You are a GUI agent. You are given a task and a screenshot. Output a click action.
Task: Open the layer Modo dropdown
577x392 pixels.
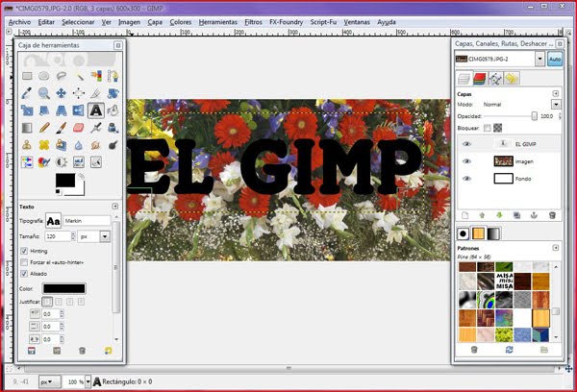click(x=556, y=105)
